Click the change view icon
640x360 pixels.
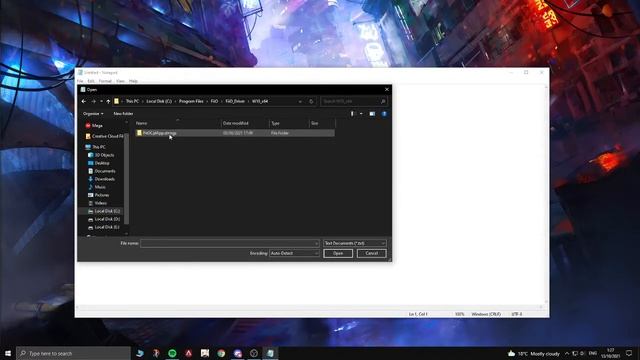click(352, 114)
